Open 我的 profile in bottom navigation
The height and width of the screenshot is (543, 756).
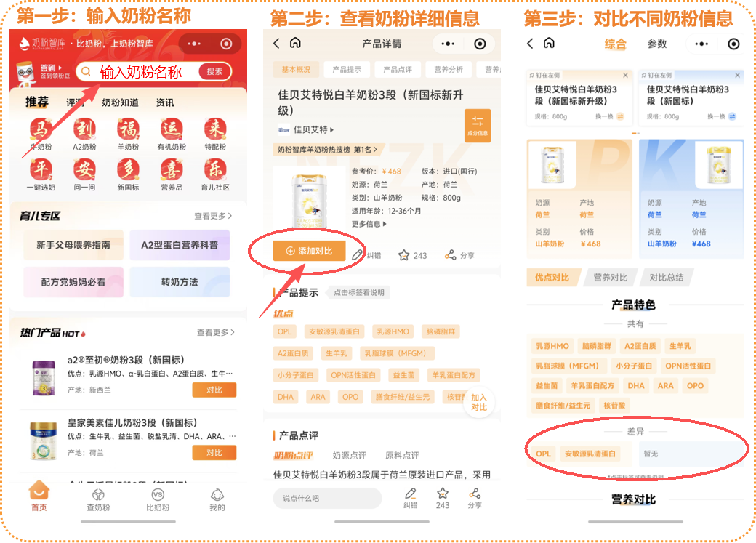tap(217, 499)
